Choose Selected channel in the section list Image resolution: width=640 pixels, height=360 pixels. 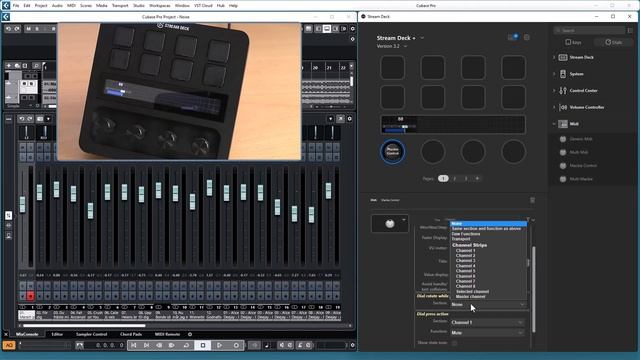(488, 291)
